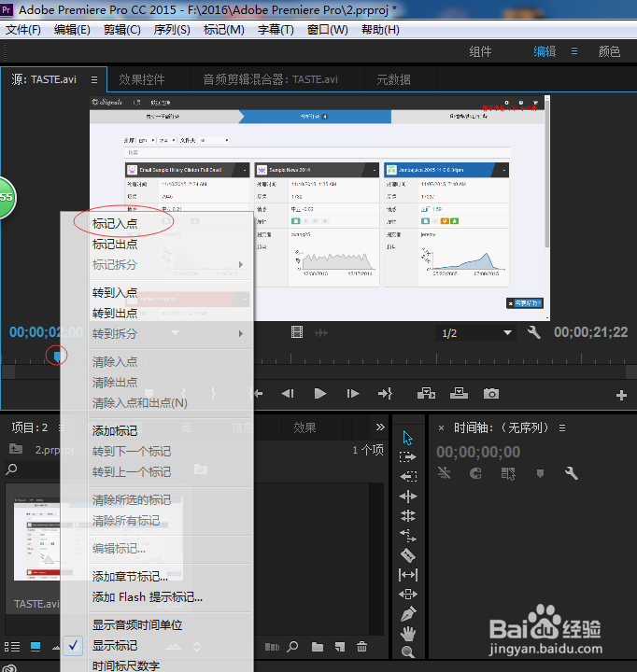Open the source panel menu beside TASTE.avi
This screenshot has width=637, height=672.
[94, 79]
